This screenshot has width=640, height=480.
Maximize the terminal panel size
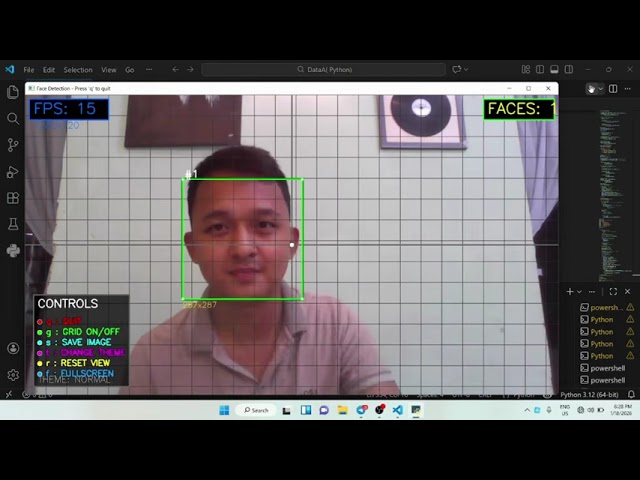tap(613, 291)
